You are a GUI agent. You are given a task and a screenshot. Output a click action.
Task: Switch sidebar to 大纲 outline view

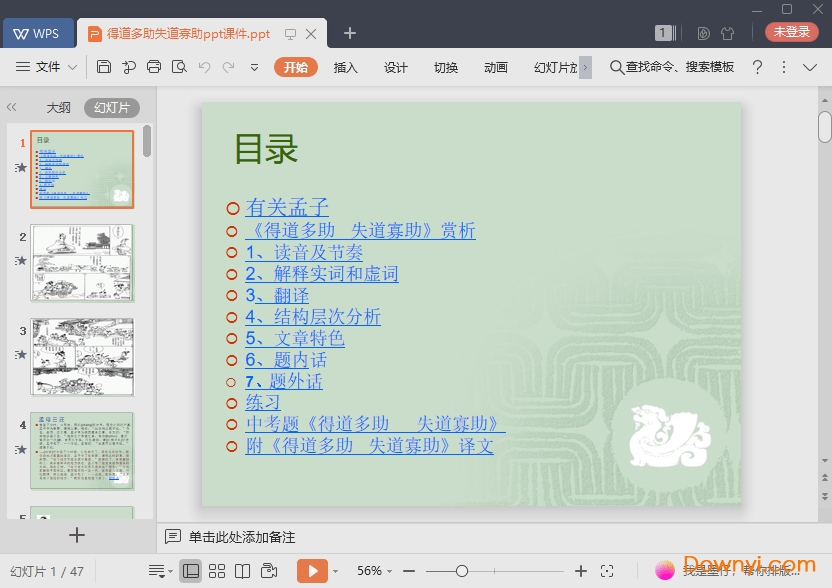(58, 108)
